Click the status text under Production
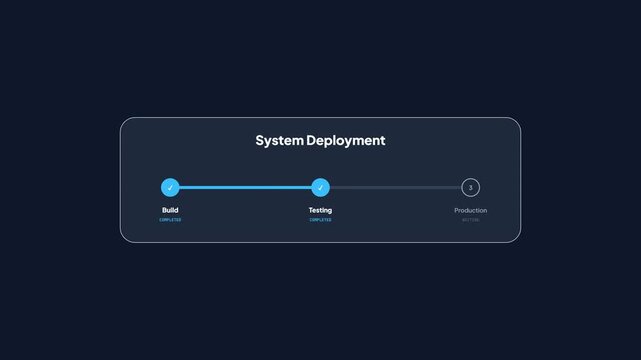This screenshot has height=360, width=641. 471,220
